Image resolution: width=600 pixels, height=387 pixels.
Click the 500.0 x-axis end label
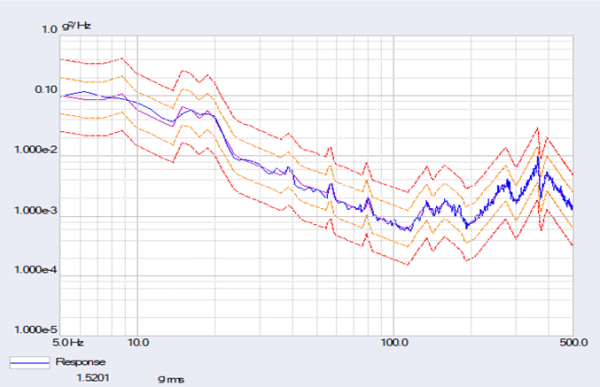coord(574,342)
